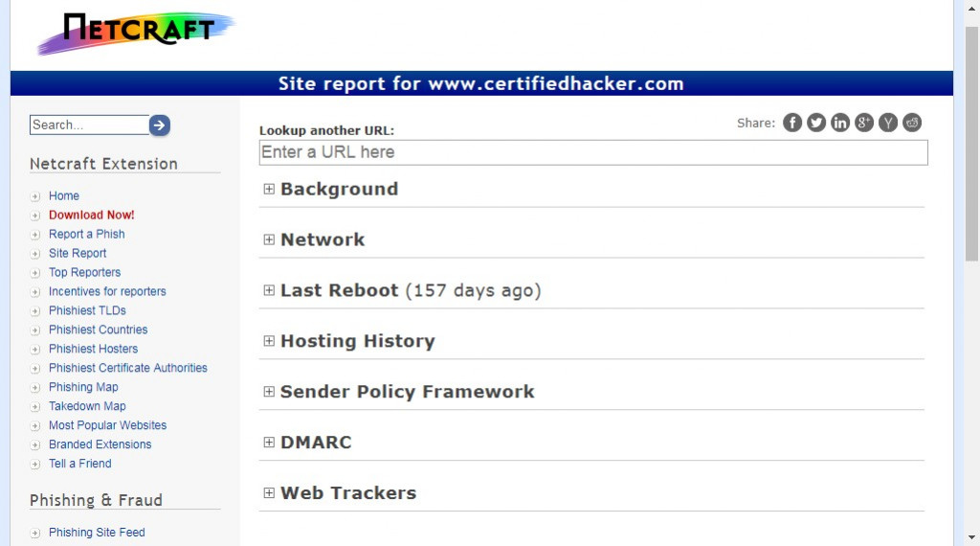Click the vertical scrollbar thumb
The image size is (980, 546).
pos(972,144)
